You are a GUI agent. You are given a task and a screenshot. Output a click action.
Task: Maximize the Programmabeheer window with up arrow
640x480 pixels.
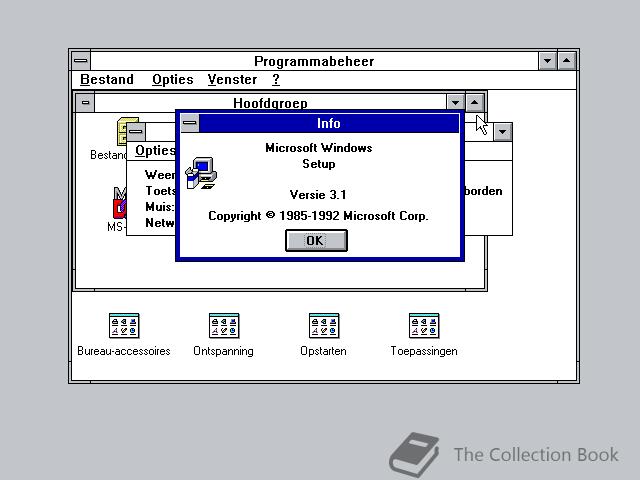(567, 61)
